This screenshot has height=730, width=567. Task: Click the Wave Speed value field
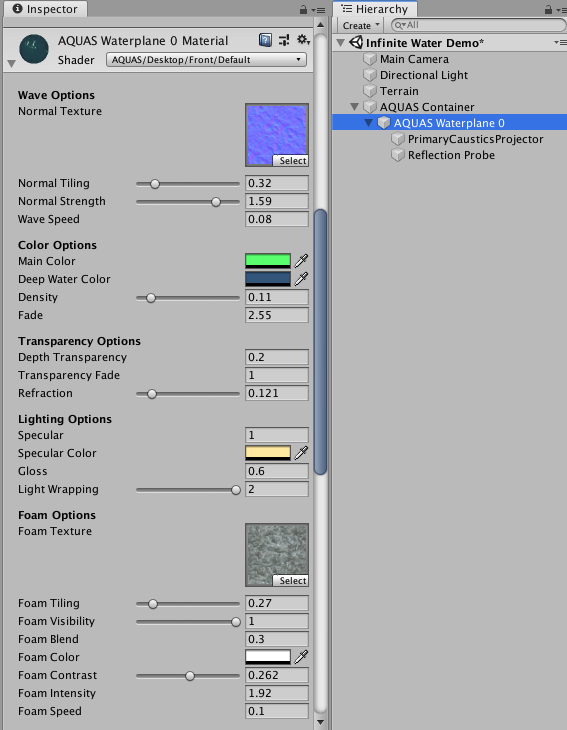tap(277, 219)
